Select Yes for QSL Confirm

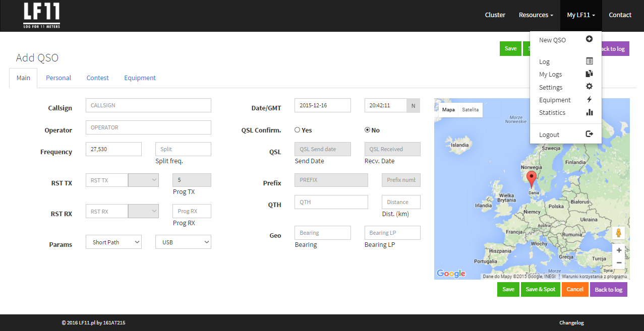(298, 130)
